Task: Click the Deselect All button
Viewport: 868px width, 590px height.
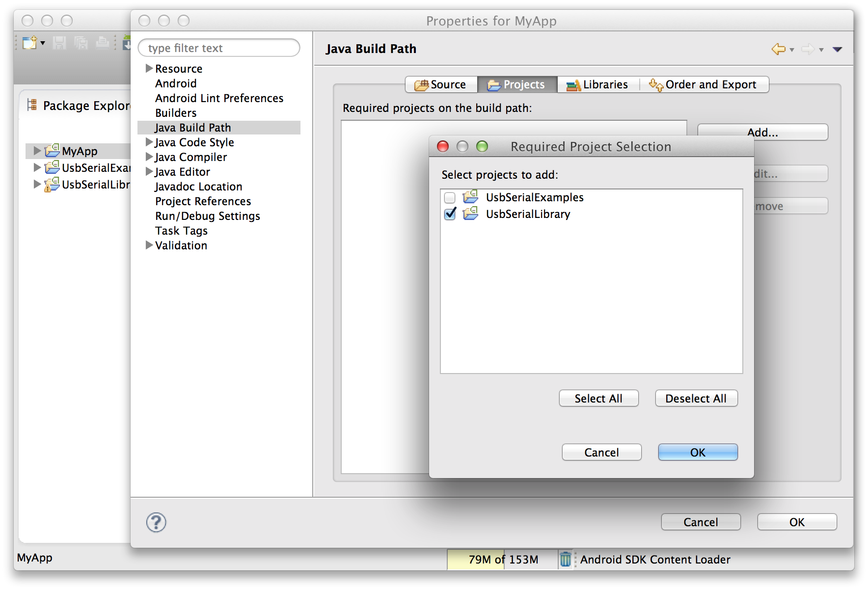Action: pyautogui.click(x=696, y=398)
